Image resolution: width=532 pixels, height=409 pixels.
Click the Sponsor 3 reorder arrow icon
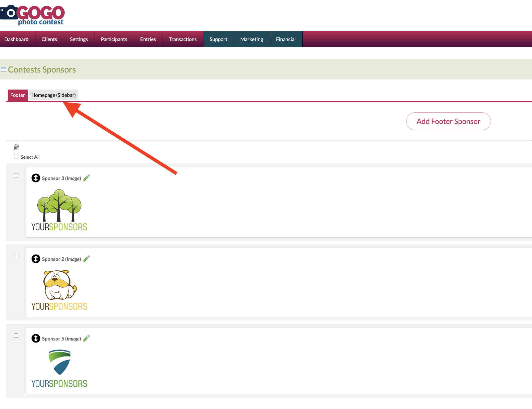36,178
